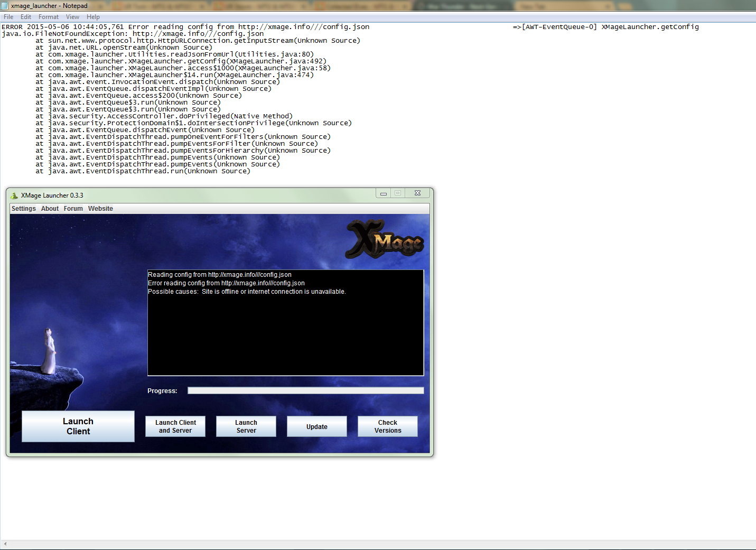The width and height of the screenshot is (756, 550).
Task: Open the About menu in launcher
Action: (x=50, y=209)
